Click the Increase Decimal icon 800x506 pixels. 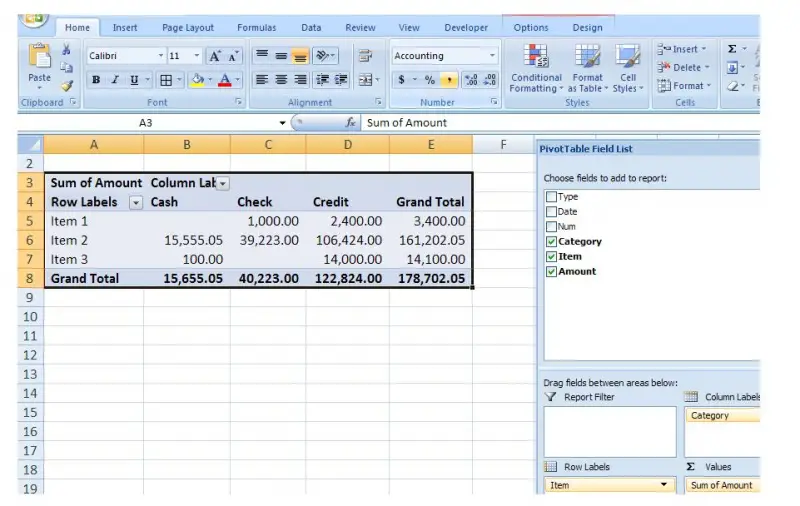click(471, 80)
